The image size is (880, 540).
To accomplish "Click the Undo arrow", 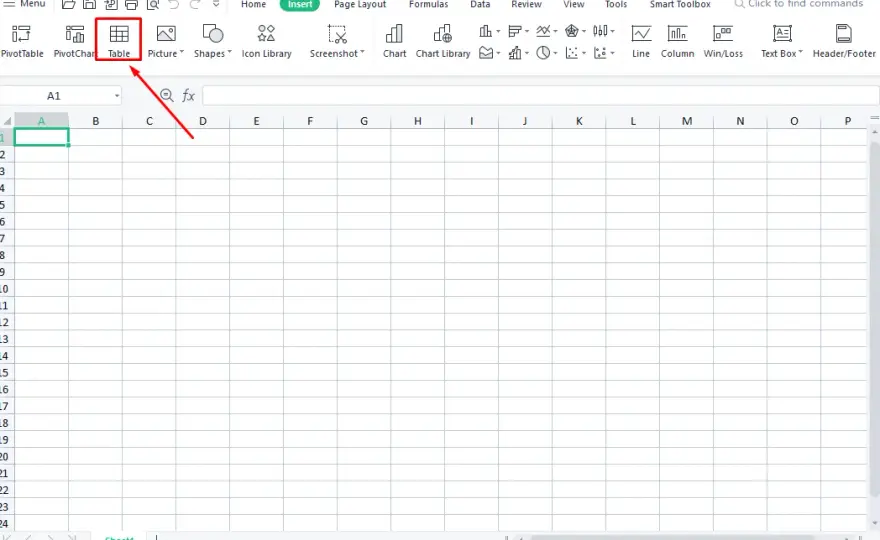I will pyautogui.click(x=174, y=4).
